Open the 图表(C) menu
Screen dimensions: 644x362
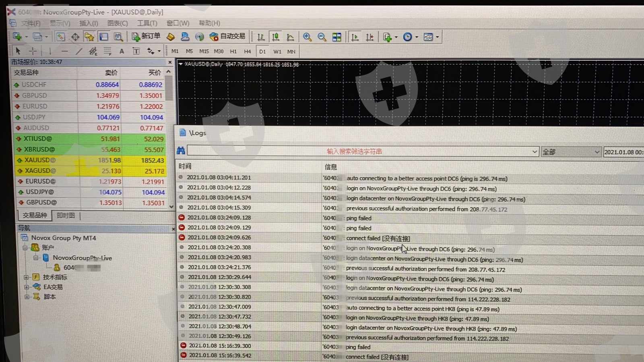(118, 23)
